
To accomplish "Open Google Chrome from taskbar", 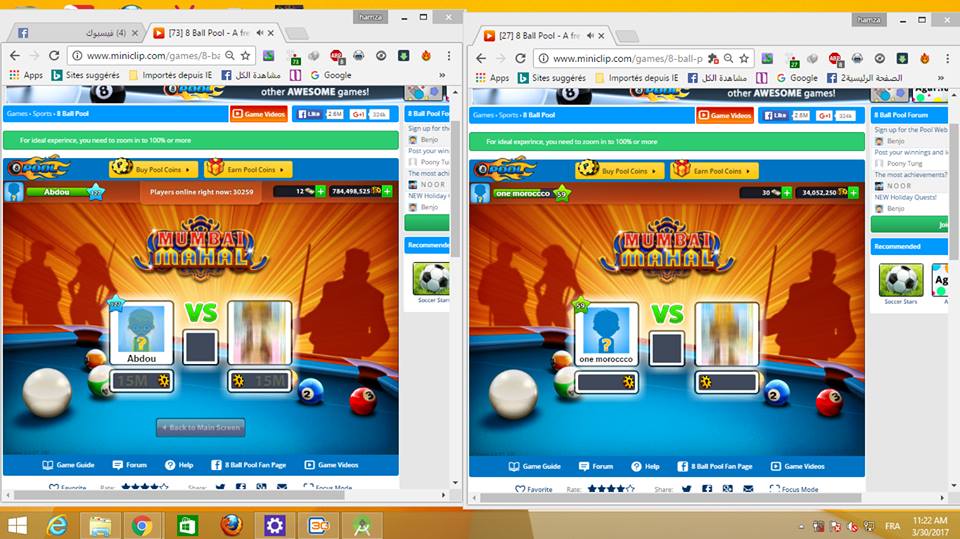I will tap(141, 525).
